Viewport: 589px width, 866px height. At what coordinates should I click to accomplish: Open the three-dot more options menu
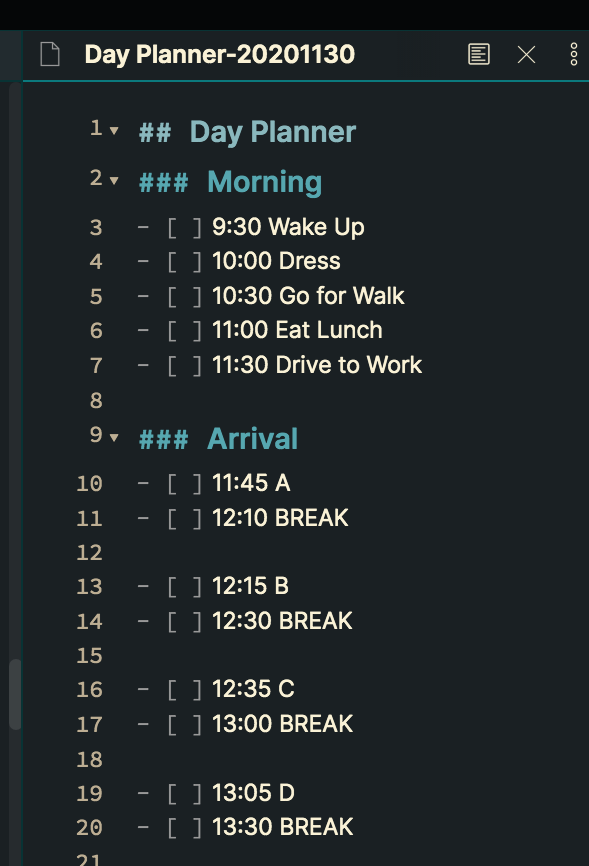point(573,55)
